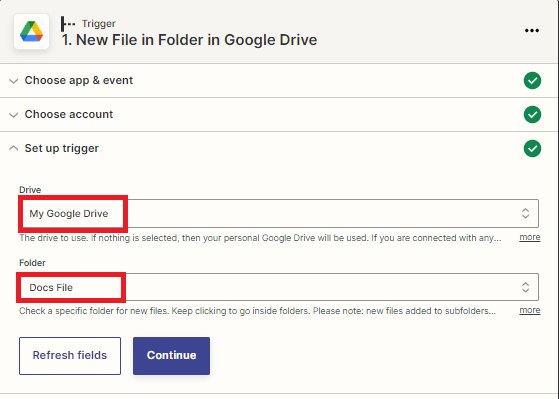Click the Folder field label
This screenshot has width=559, height=399.
pyautogui.click(x=32, y=263)
